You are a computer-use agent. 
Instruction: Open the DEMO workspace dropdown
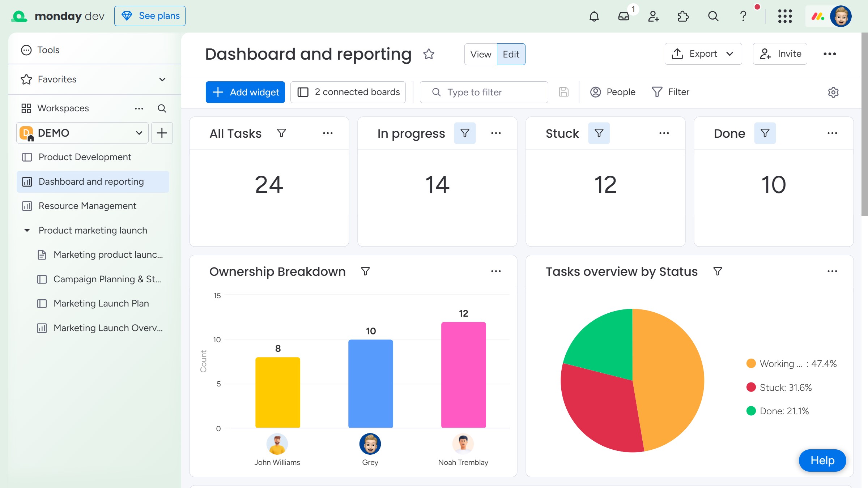[x=82, y=133]
